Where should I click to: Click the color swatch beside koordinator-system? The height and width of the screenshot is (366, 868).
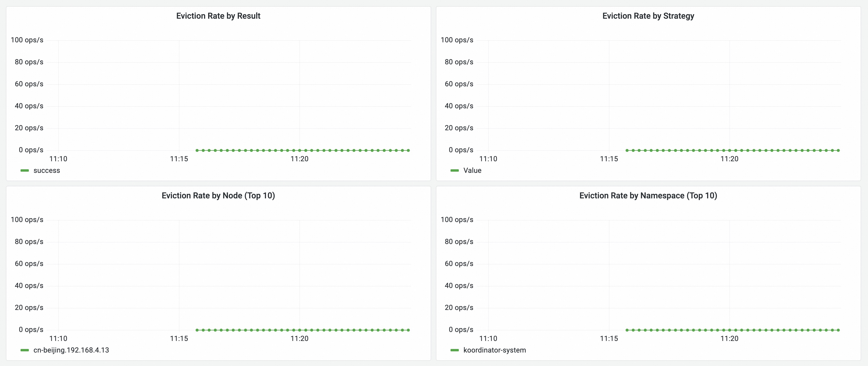coord(455,350)
